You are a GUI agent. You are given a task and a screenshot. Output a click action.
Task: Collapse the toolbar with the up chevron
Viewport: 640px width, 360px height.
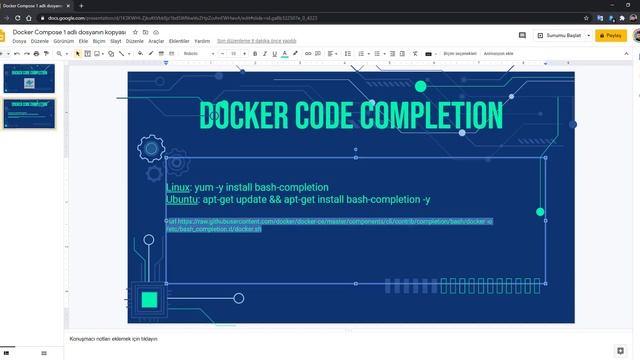627,53
